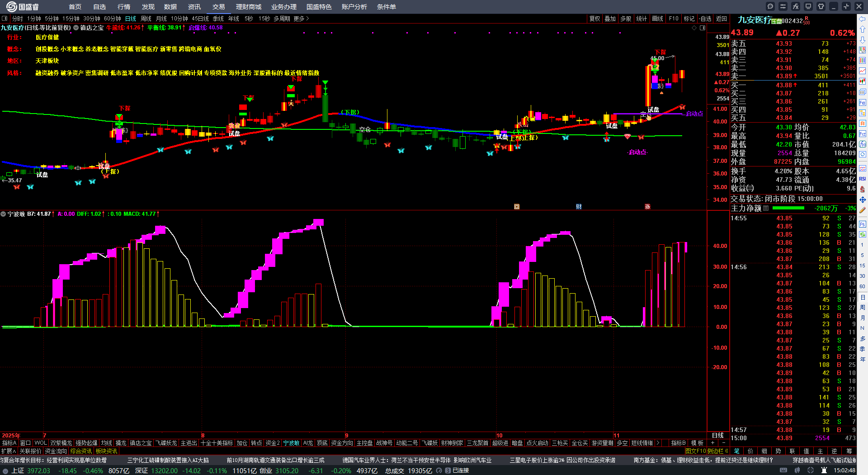This screenshot has width=868, height=475.
Task: Click the screen display icon in title bar
Action: pos(808,6)
